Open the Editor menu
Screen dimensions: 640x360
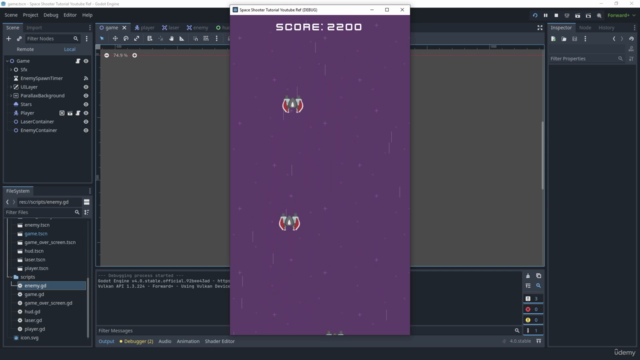[x=70, y=15]
